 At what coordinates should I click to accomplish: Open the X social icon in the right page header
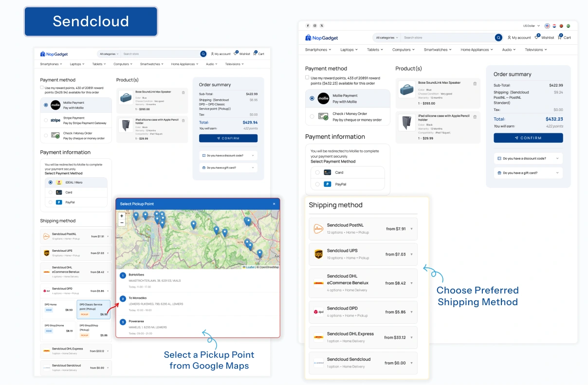pyautogui.click(x=321, y=25)
